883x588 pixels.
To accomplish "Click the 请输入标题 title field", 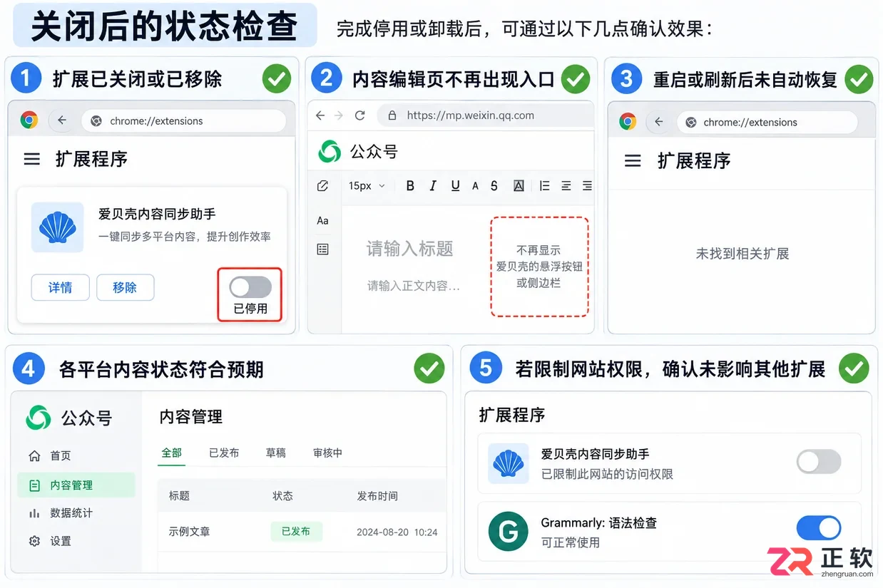I will [x=410, y=249].
